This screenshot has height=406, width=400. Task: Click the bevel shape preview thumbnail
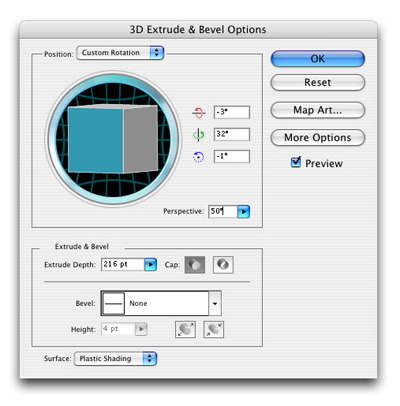tap(113, 303)
